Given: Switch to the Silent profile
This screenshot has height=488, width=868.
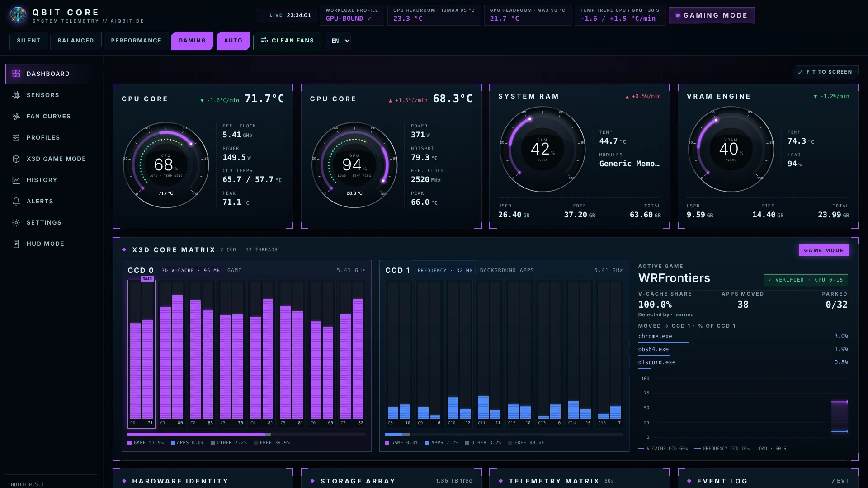Looking at the screenshot, I should tap(28, 41).
